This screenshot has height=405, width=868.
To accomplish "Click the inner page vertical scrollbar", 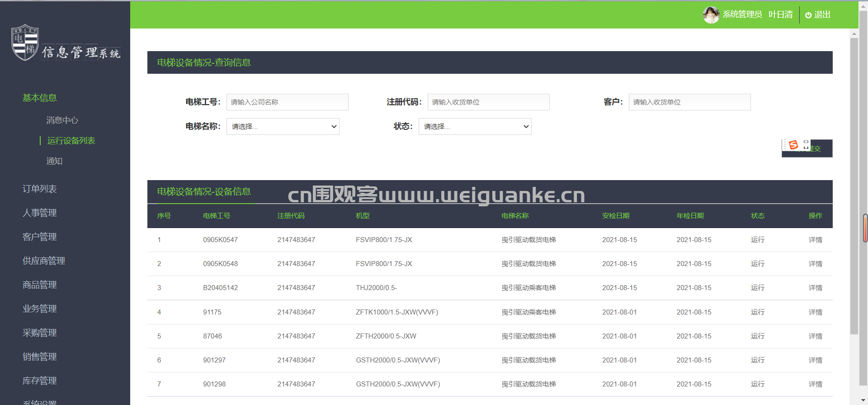I will tap(854, 186).
